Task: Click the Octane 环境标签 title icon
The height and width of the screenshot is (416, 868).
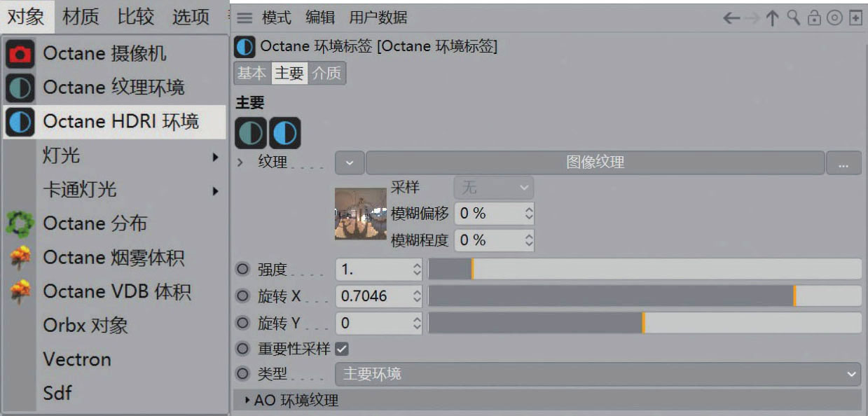Action: tap(244, 47)
